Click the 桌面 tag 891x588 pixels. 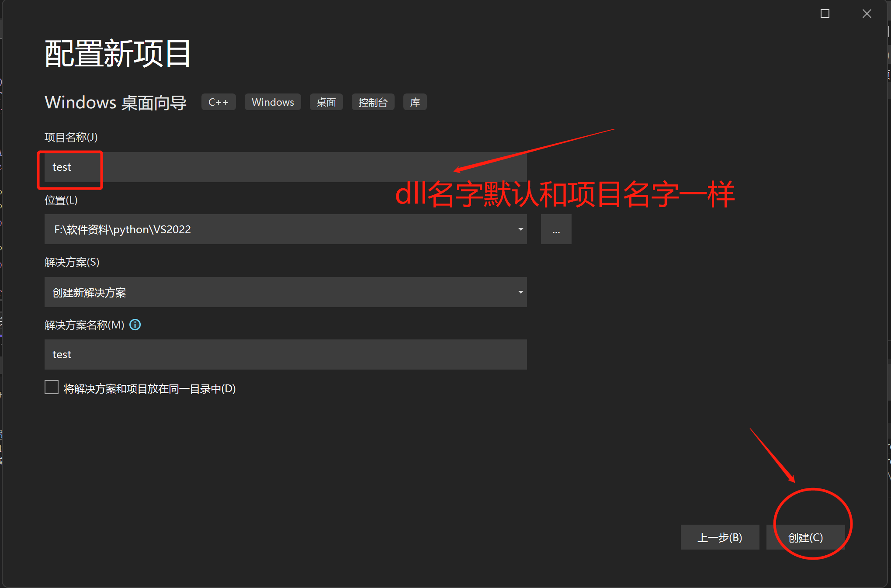click(x=326, y=102)
